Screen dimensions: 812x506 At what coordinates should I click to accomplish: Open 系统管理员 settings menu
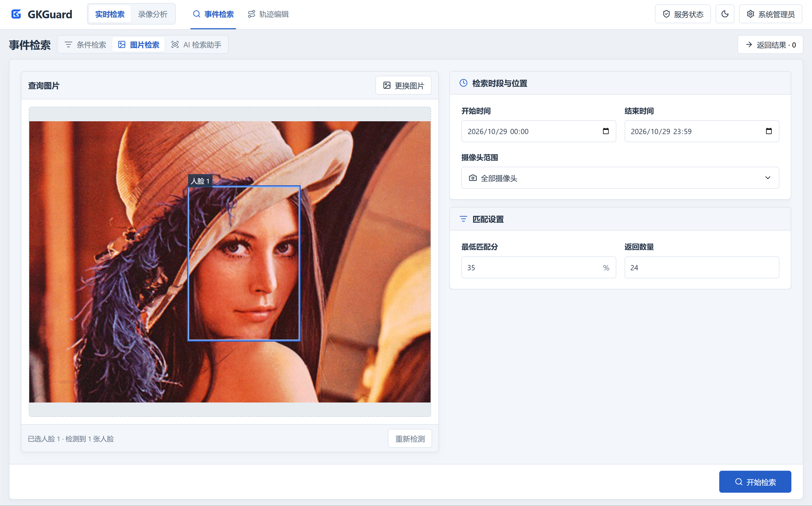[x=770, y=14]
